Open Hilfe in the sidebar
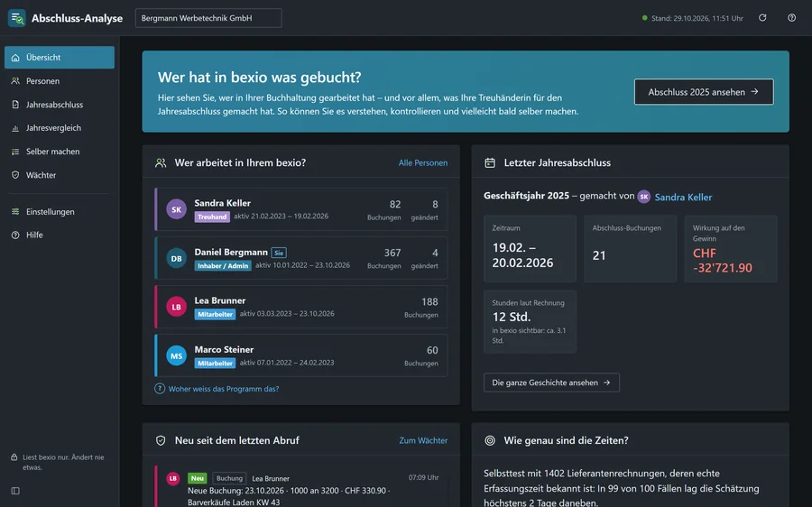 [60, 235]
